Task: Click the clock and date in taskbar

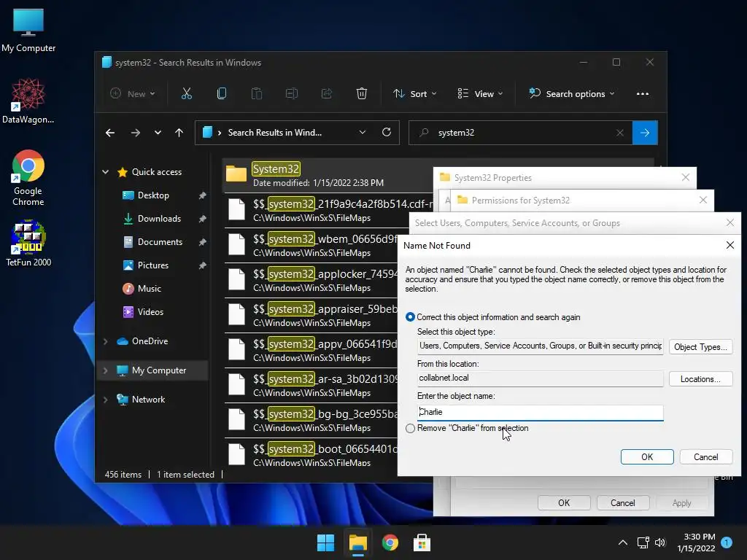Action: coord(696,542)
